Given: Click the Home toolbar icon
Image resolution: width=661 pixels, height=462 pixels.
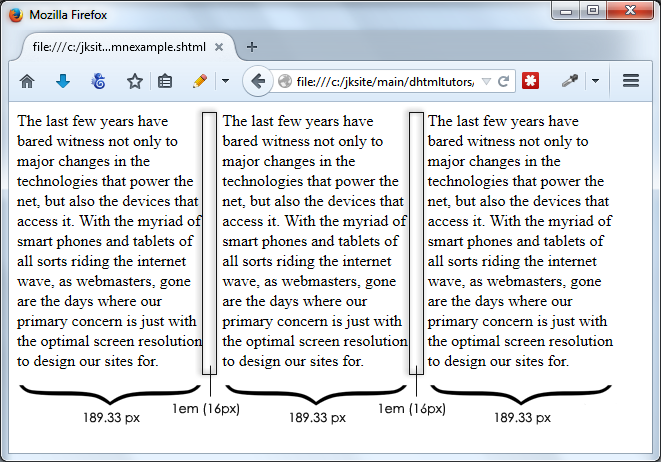Looking at the screenshot, I should coord(27,81).
